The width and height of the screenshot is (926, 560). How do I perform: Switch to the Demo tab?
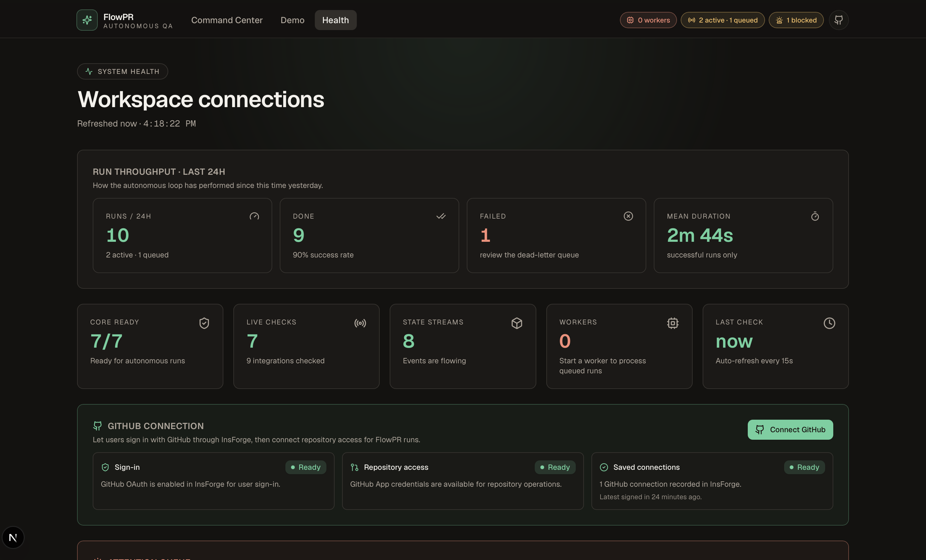[x=292, y=20]
